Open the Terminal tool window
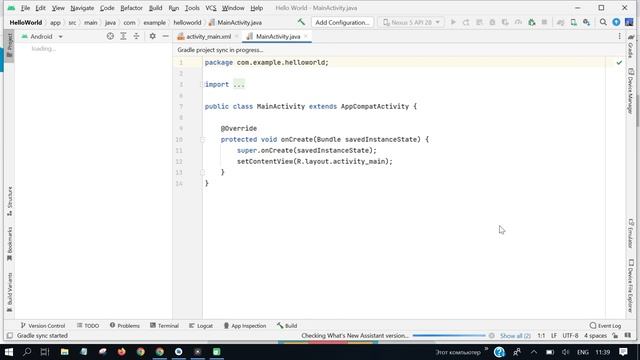640x360 pixels. click(x=164, y=326)
